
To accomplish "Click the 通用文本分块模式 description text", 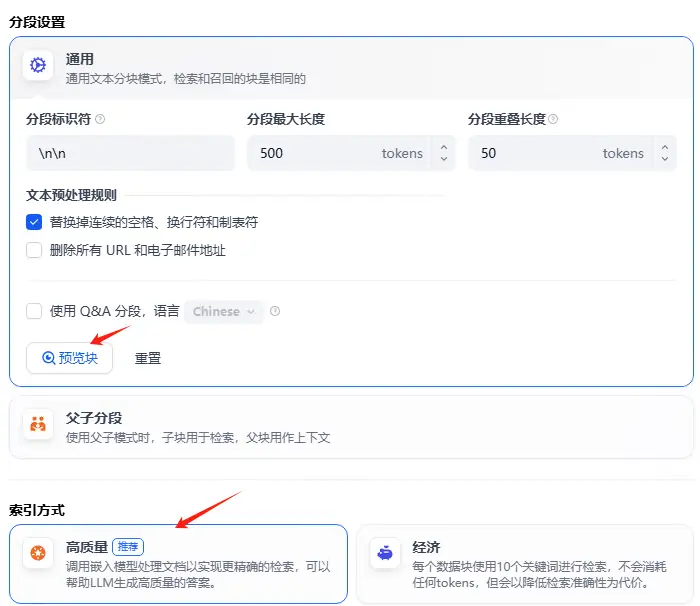I will [x=186, y=79].
